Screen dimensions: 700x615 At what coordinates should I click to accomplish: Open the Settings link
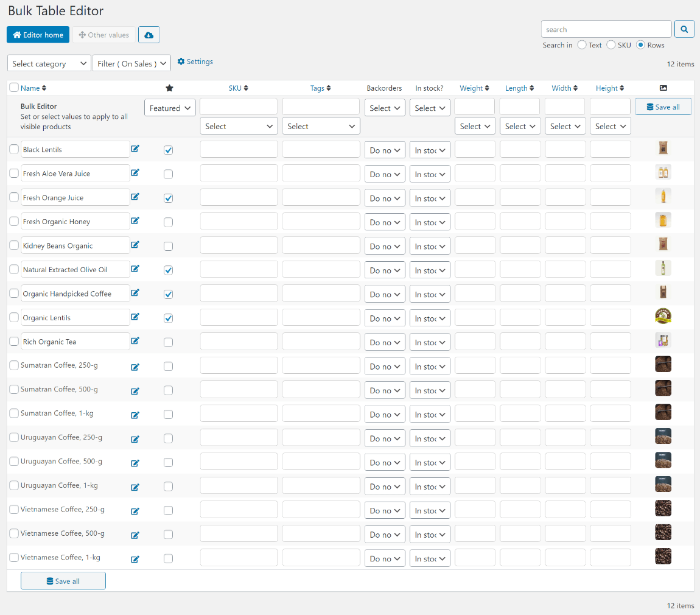click(x=195, y=61)
